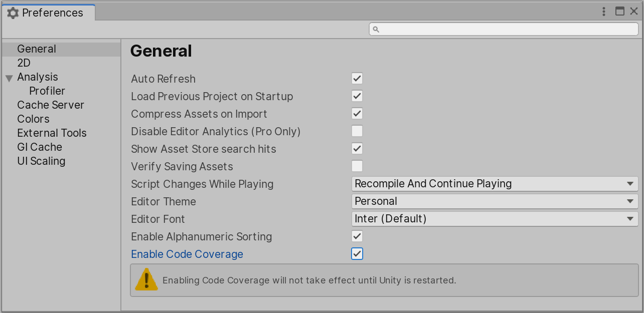This screenshot has width=644, height=313.
Task: Click inside the preferences search field
Action: [x=504, y=29]
